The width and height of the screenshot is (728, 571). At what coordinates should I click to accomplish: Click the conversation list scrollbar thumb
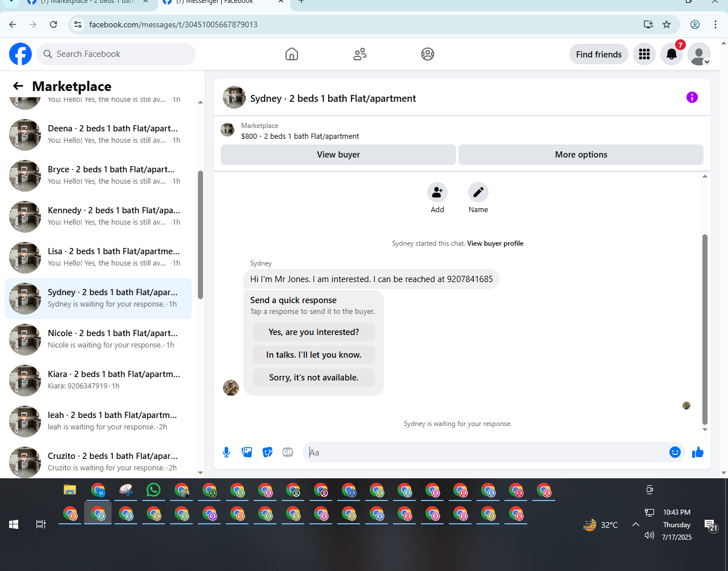(200, 234)
